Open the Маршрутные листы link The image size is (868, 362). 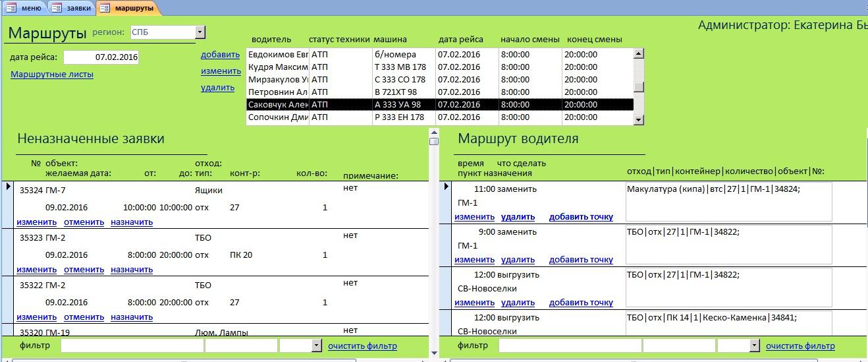[52, 75]
